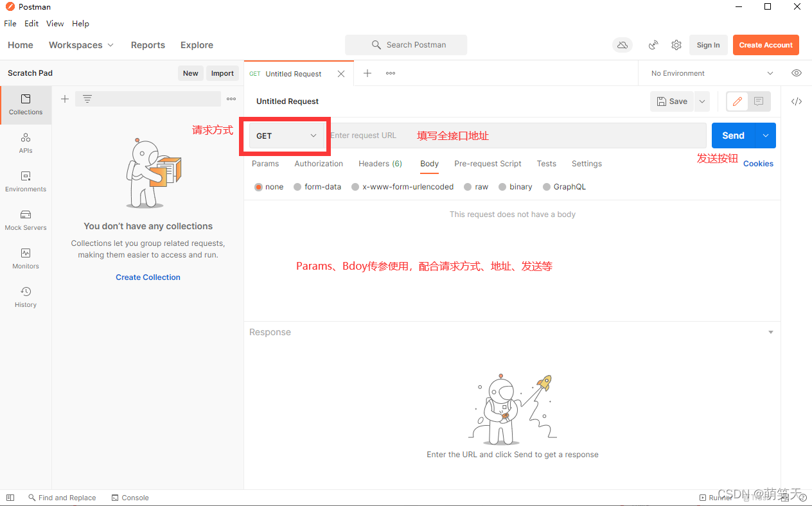Screen dimensions: 812x506
Task: Switch to the Headers (6) tab
Action: tap(380, 164)
